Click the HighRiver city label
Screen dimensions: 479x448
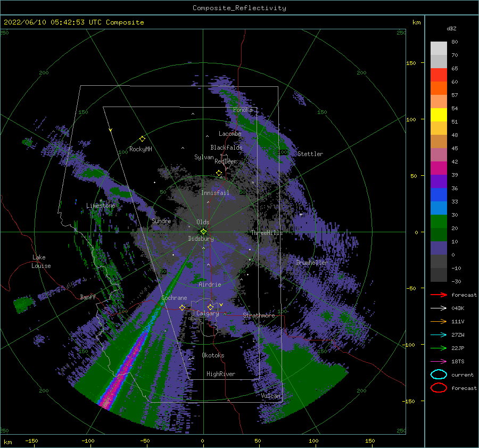[221, 374]
